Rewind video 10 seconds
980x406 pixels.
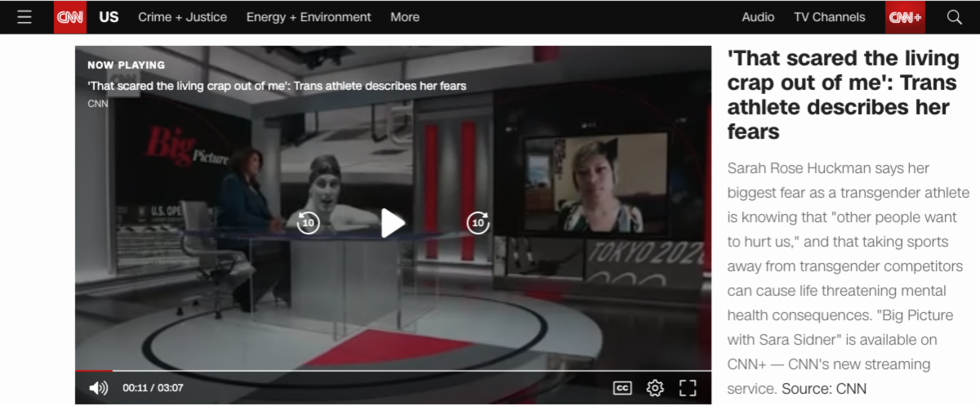click(308, 223)
